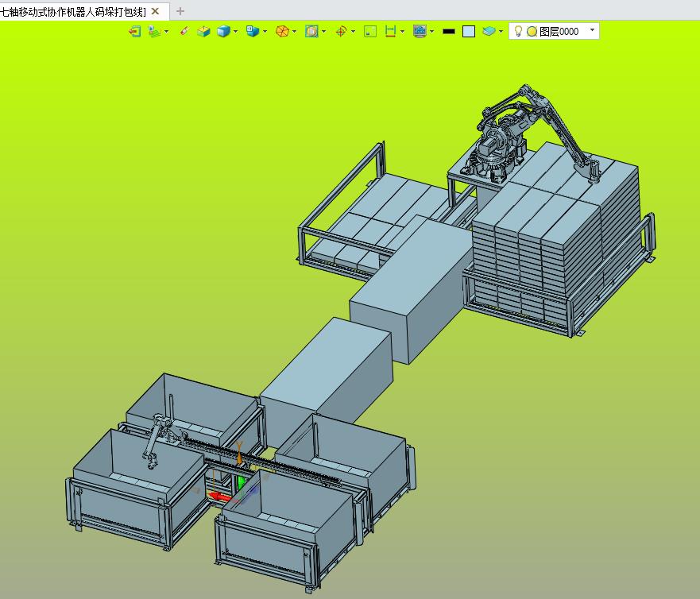
Task: Select the red X-axis arrow of triad
Action: (221, 497)
